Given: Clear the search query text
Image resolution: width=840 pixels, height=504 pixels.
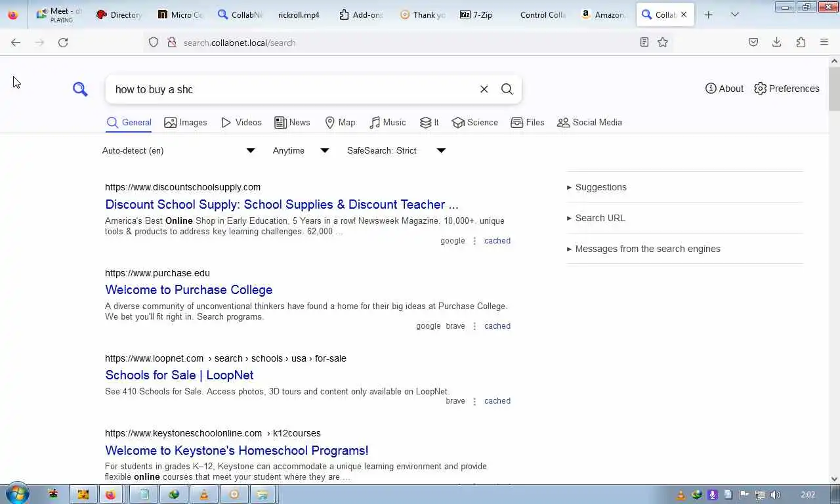Looking at the screenshot, I should (484, 89).
